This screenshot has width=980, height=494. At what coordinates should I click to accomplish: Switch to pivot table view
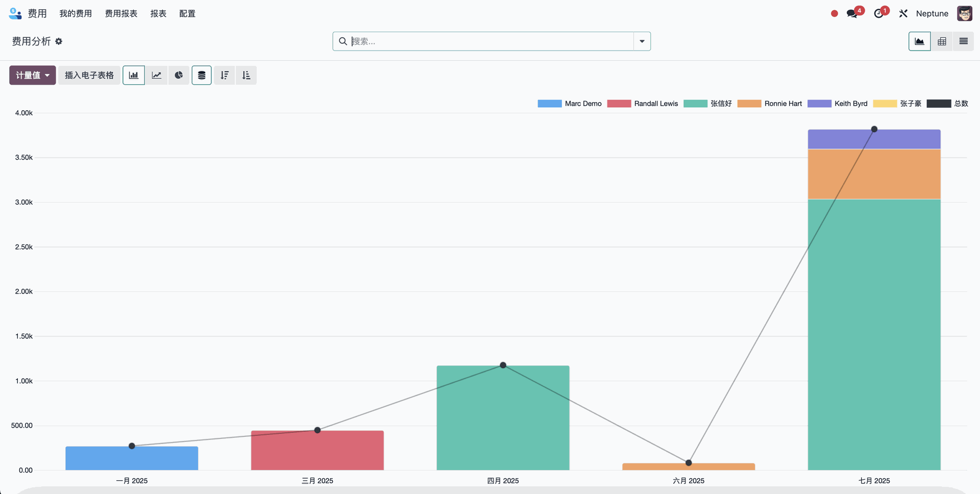[x=942, y=41]
